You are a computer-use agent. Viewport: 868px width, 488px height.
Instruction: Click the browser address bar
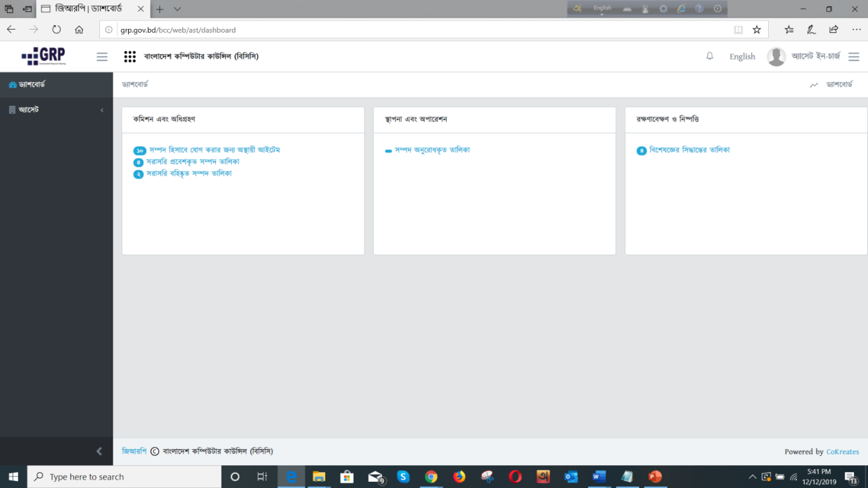420,30
